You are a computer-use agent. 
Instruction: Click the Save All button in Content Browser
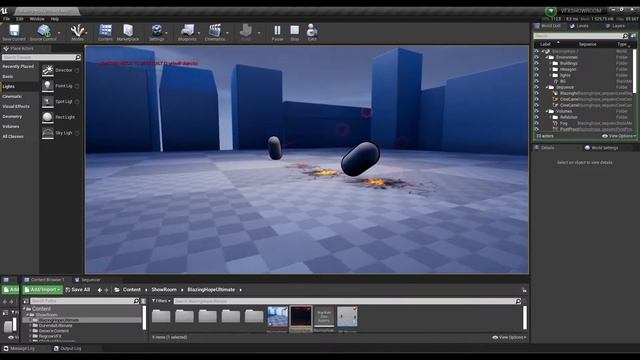(78, 290)
